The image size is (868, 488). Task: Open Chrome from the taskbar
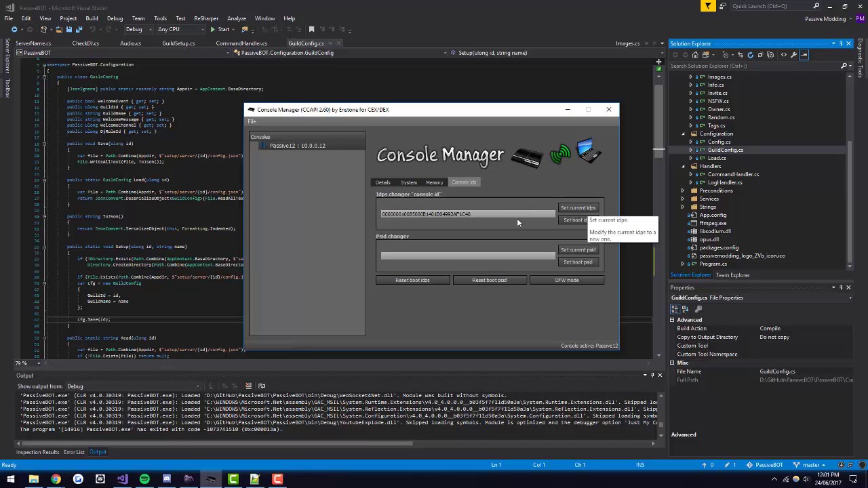(56, 479)
